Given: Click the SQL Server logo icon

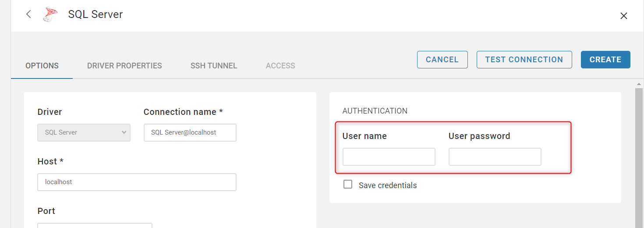Looking at the screenshot, I should coord(50,14).
